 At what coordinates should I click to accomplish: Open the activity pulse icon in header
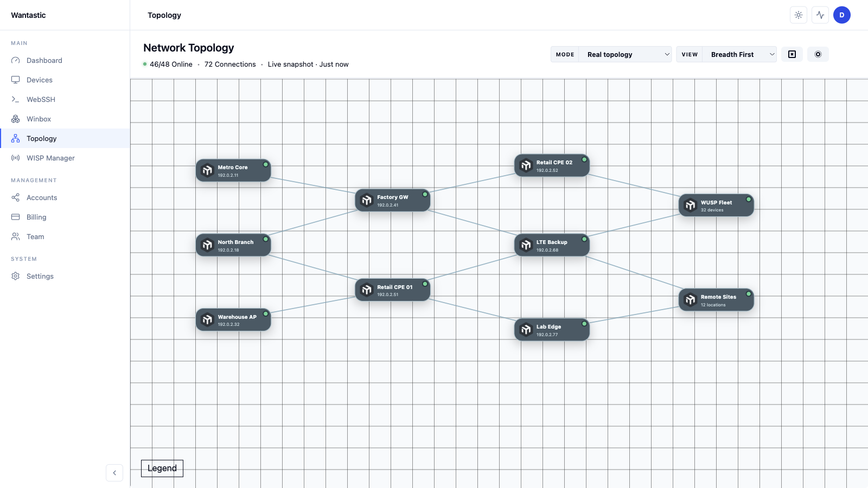[820, 15]
